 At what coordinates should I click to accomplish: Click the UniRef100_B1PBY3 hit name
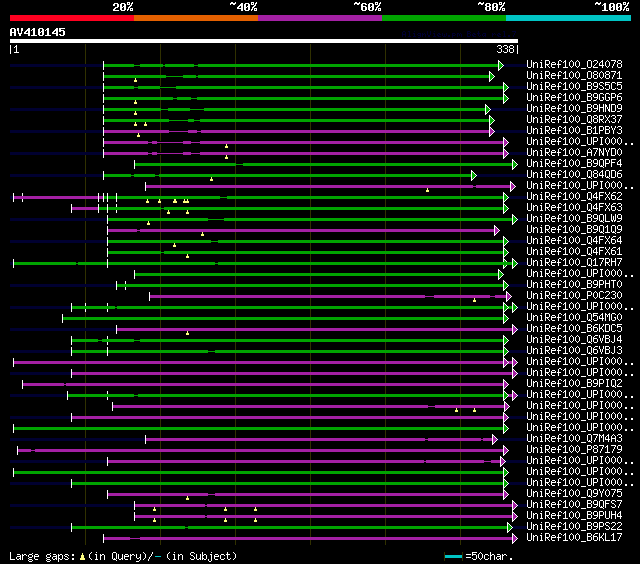[574, 131]
